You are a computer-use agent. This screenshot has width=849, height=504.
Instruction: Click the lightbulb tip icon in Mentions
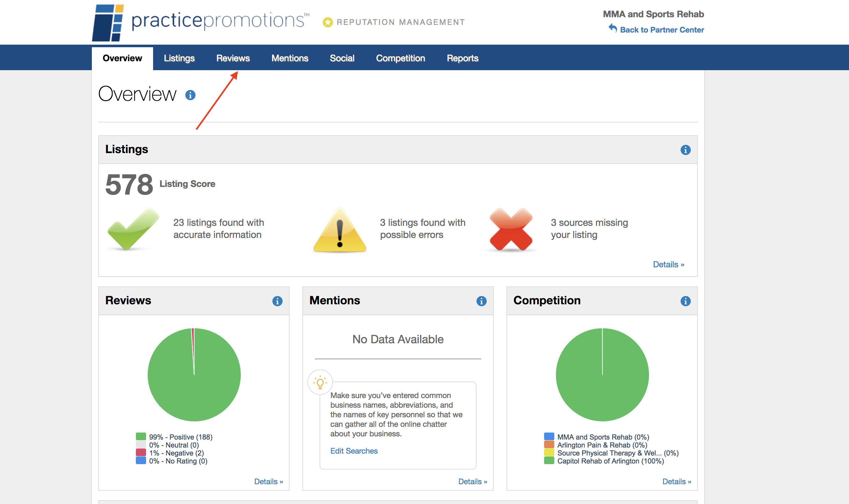(320, 382)
